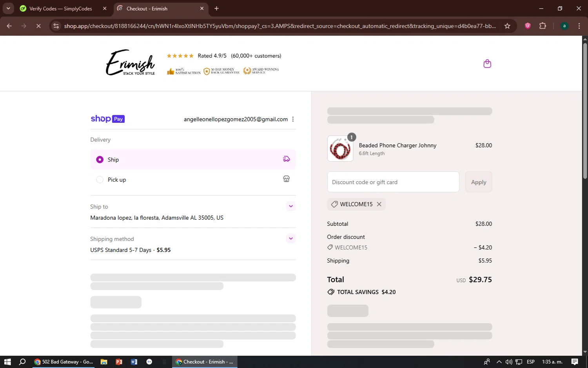Screen dimensions: 588x368
Task: Open the Extensions puzzle icon
Action: pos(543,26)
